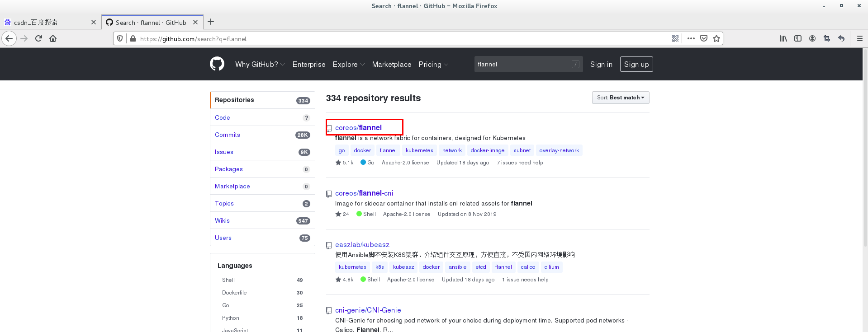Screen dimensions: 868x332
Task: Click the browser forward arrow
Action: 24,38
